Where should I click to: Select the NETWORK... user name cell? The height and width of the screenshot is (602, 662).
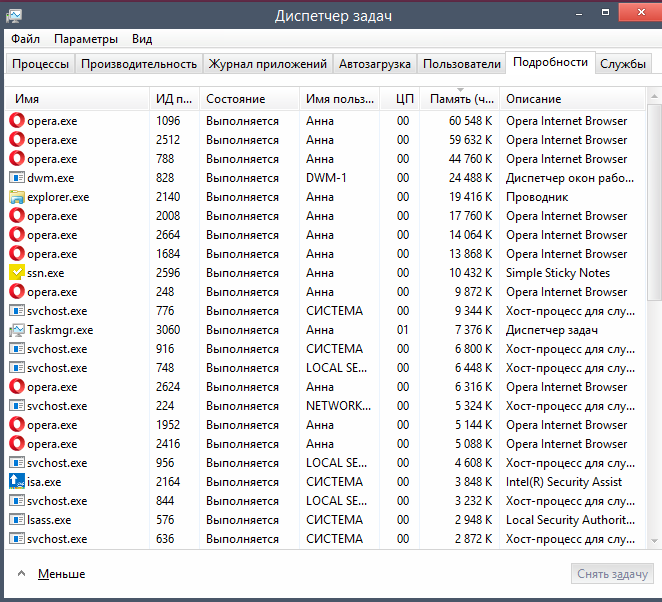[x=338, y=406]
